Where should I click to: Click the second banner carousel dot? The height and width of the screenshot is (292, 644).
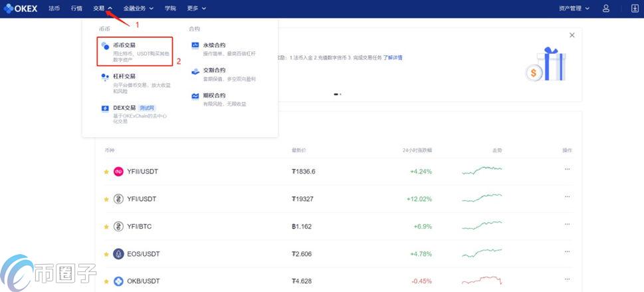tap(340, 94)
